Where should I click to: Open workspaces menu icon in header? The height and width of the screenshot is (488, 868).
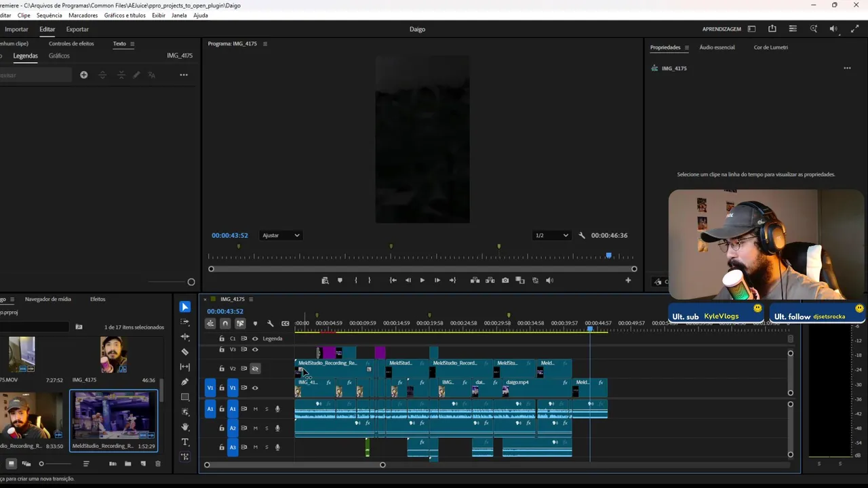pos(793,29)
